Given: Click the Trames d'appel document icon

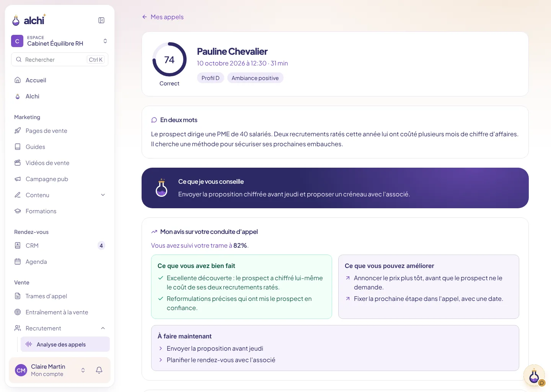Looking at the screenshot, I should pyautogui.click(x=18, y=296).
